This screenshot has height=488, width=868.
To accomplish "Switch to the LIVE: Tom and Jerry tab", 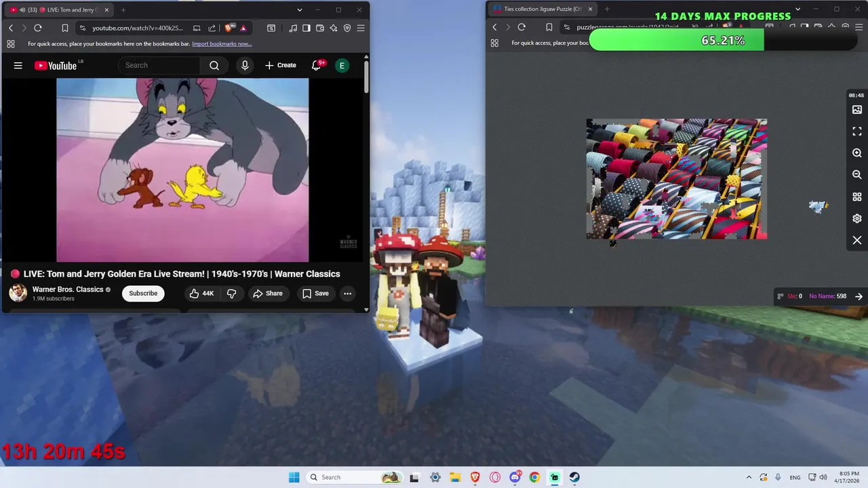I will click(58, 9).
